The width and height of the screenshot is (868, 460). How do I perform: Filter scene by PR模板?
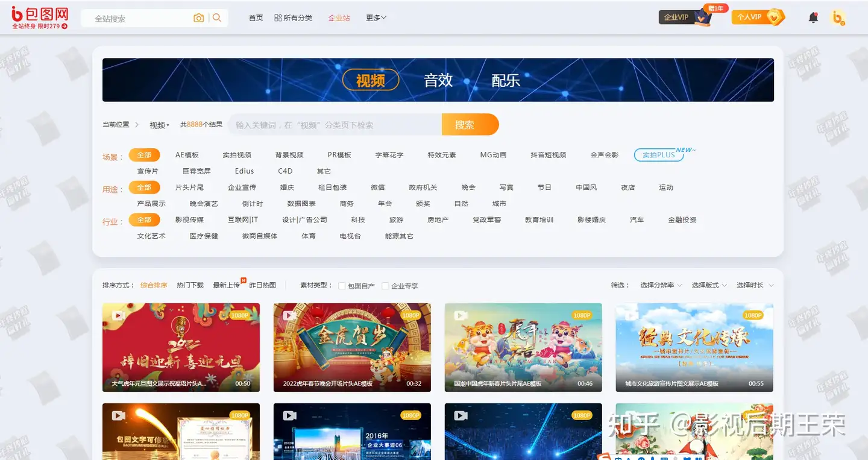339,155
